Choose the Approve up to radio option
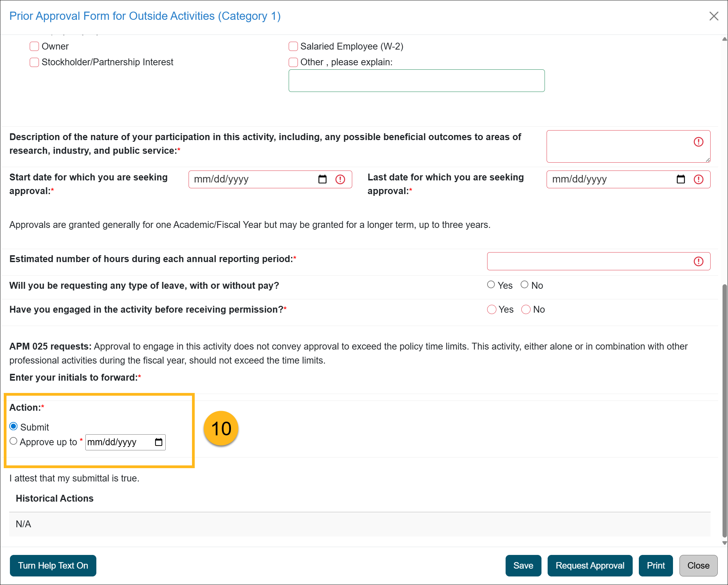This screenshot has width=728, height=585. pyautogui.click(x=13, y=441)
